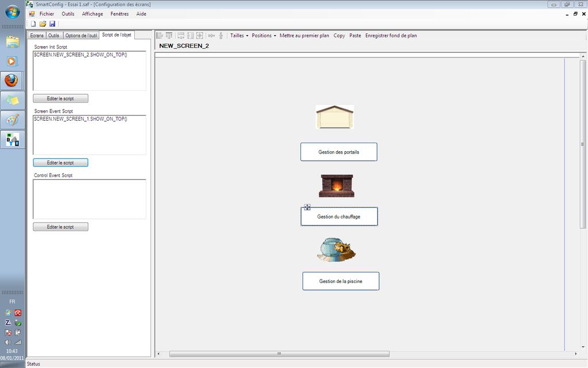Viewport: 588px width, 368px height.
Task: Click Mettre au premier plan
Action: click(304, 36)
